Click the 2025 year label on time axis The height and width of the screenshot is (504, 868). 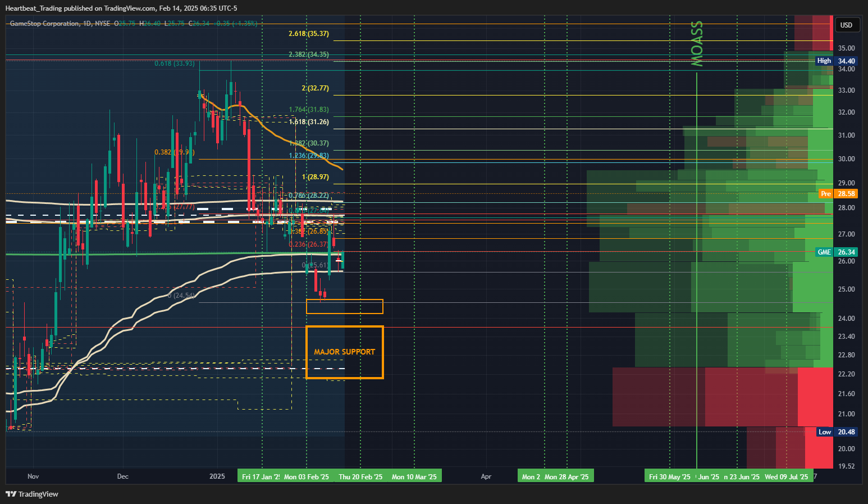pyautogui.click(x=217, y=476)
